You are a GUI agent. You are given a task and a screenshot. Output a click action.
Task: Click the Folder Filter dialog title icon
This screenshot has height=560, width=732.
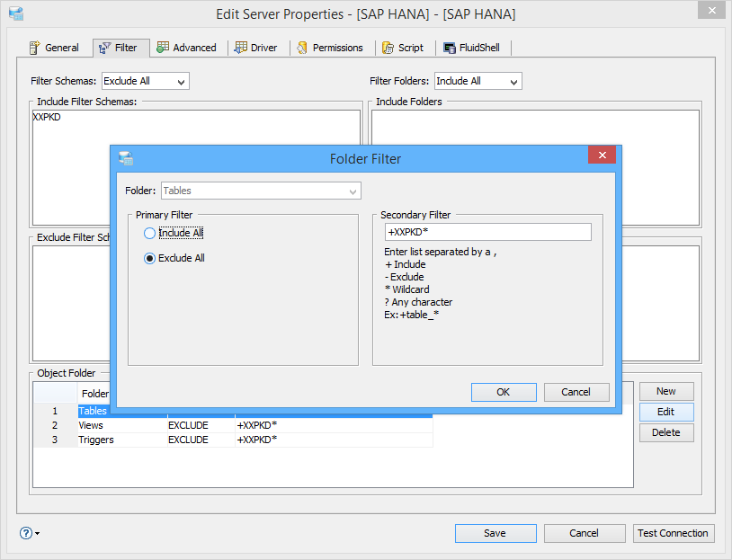click(x=126, y=158)
